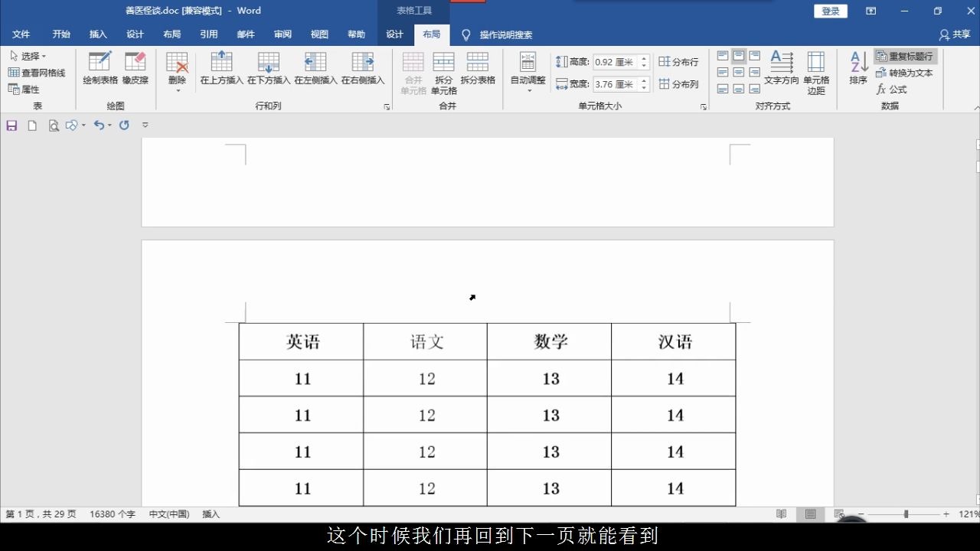Open 单元格边距 cell margins
980x551 pixels.
point(816,73)
